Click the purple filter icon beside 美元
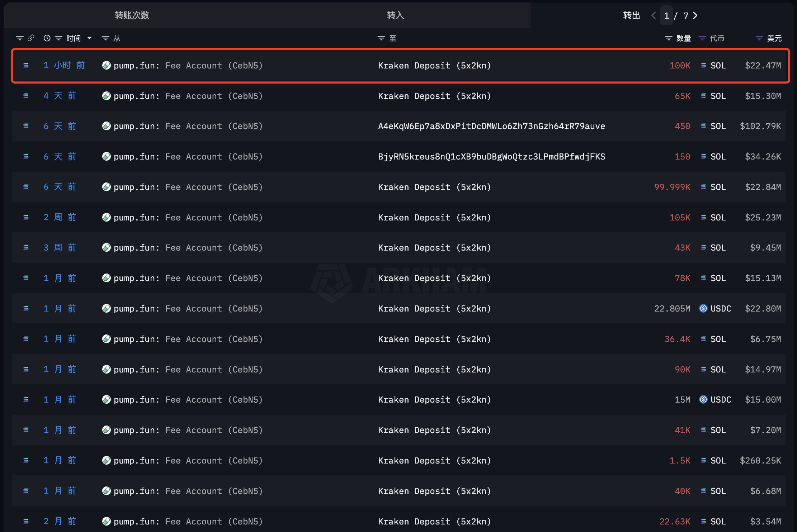 pos(759,38)
